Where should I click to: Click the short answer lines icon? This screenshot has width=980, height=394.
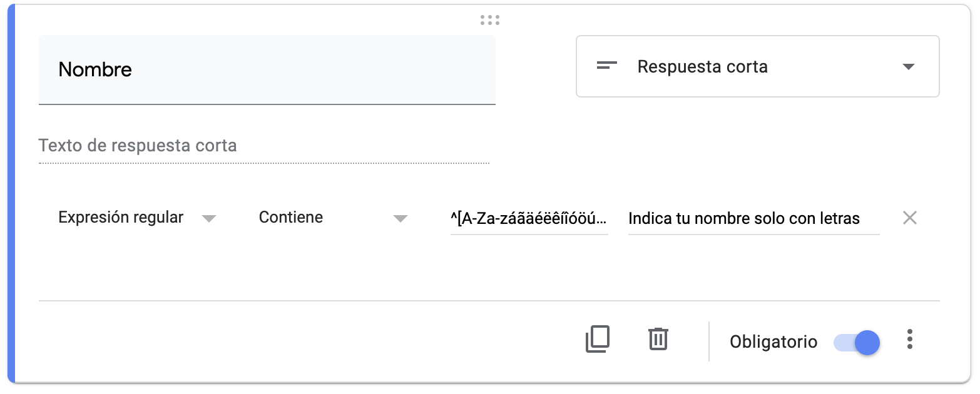point(607,66)
